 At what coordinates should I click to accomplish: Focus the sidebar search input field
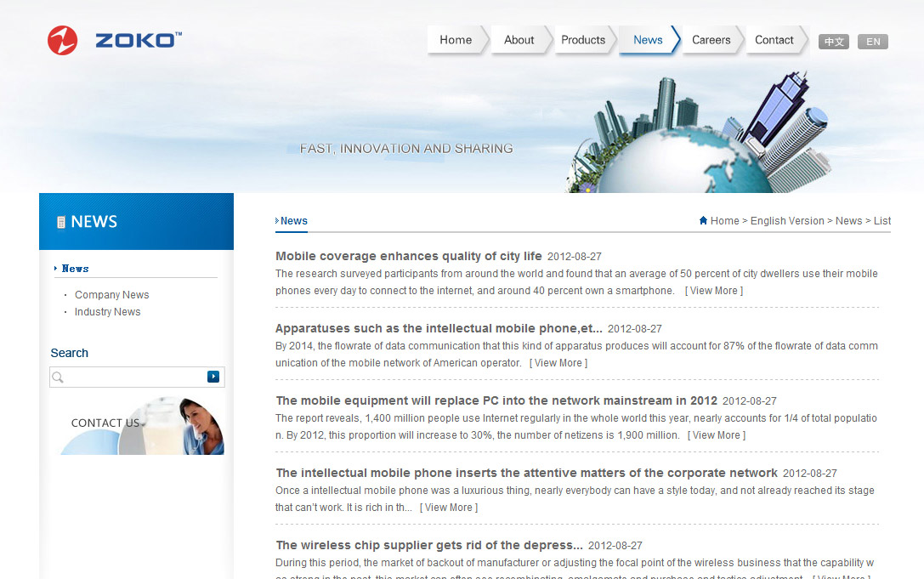[135, 377]
